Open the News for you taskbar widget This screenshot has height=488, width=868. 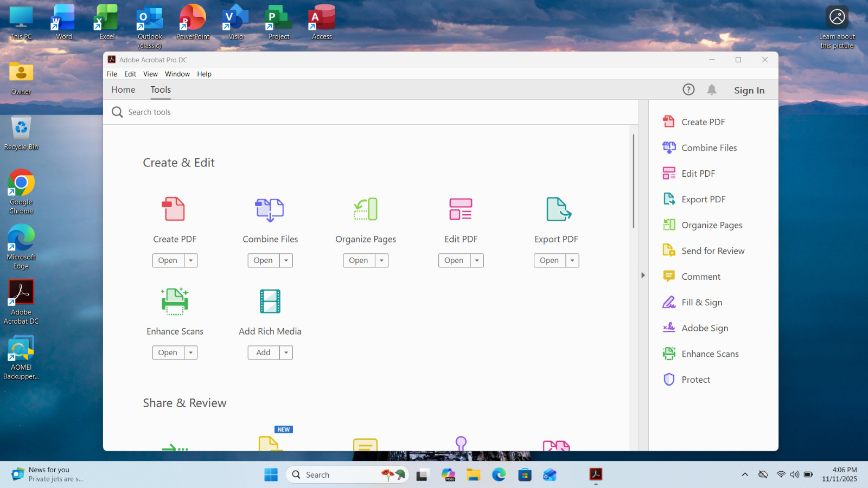click(x=48, y=474)
